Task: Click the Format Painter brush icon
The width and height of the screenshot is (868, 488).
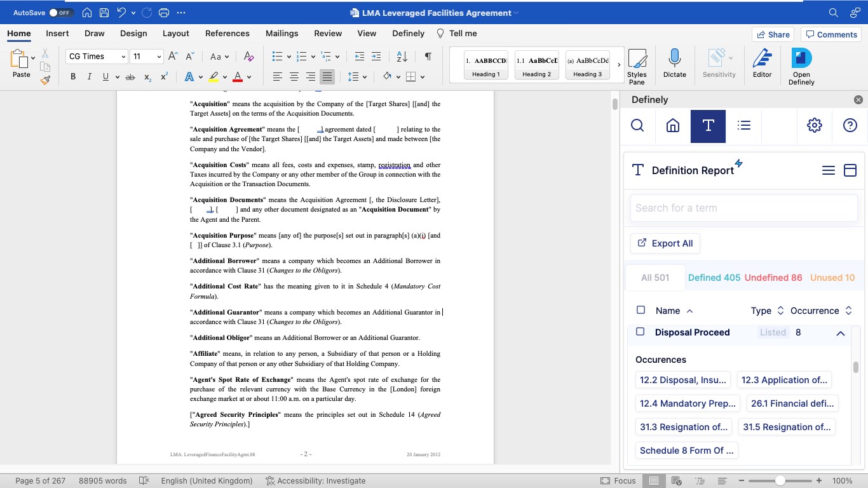Action: tap(45, 80)
